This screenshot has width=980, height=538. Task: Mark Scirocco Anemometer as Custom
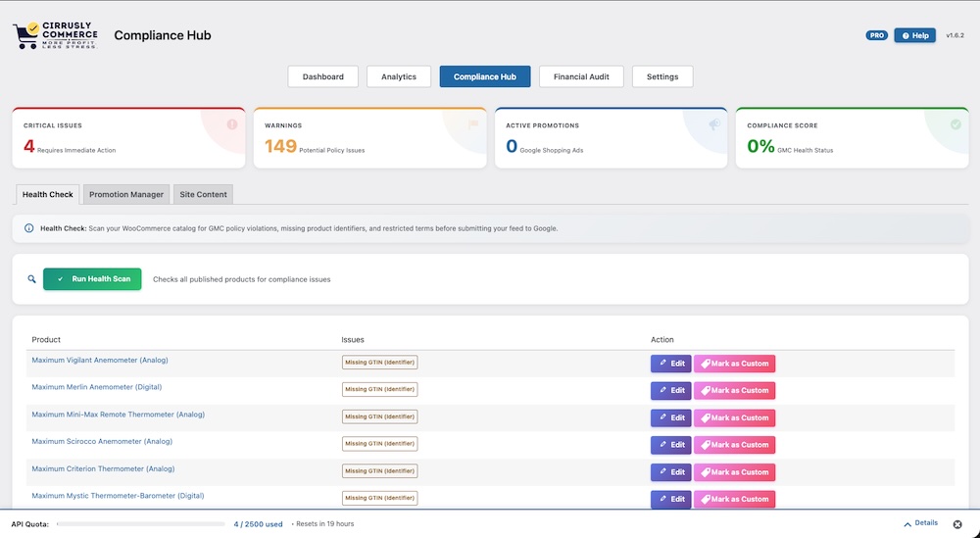point(734,445)
